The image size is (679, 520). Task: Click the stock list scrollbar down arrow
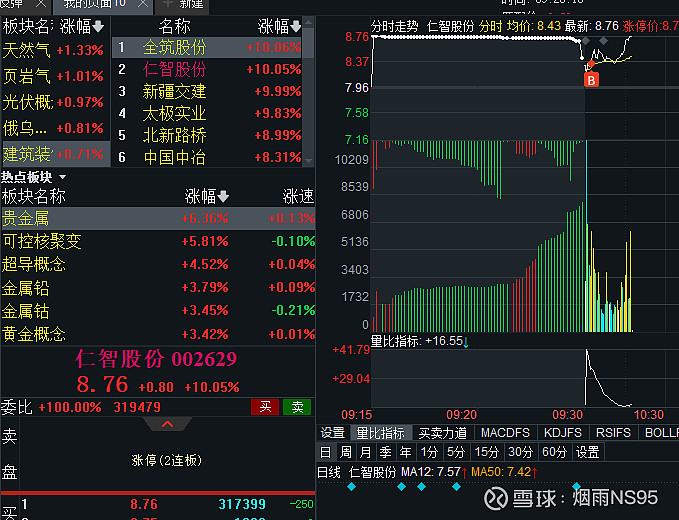tap(308, 161)
